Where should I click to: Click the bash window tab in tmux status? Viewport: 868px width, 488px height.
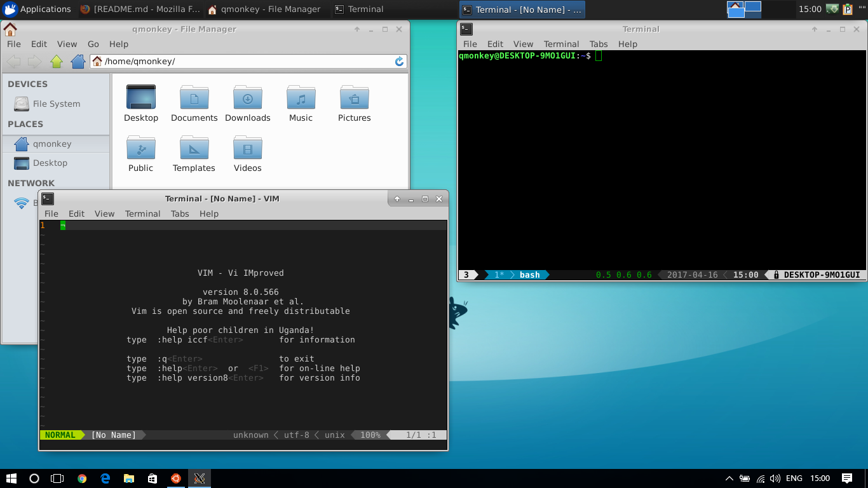[530, 275]
